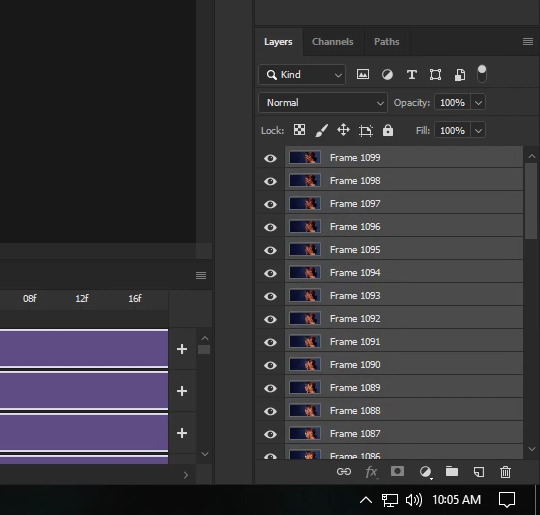540x515 pixels.
Task: Click Link layers icon
Action: pyautogui.click(x=344, y=472)
